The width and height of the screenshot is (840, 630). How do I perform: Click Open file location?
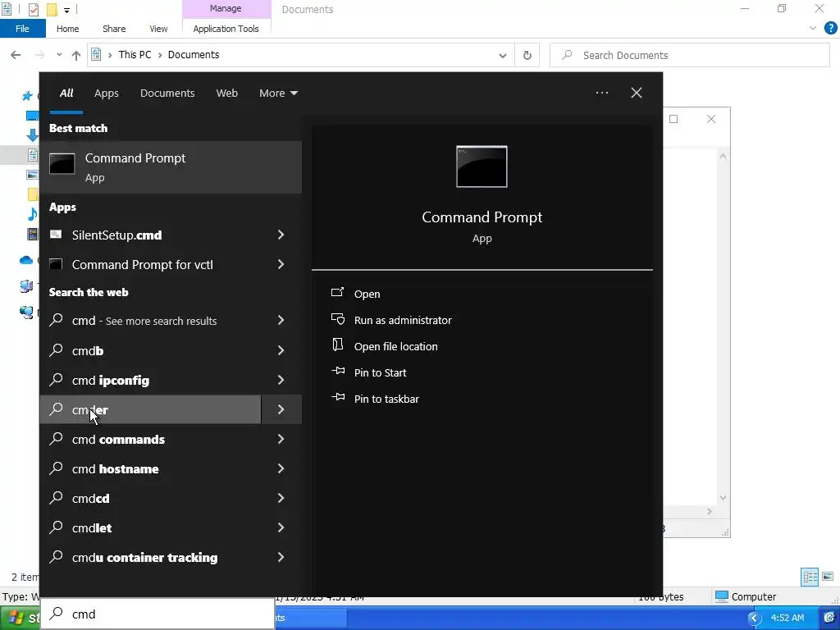coord(396,346)
